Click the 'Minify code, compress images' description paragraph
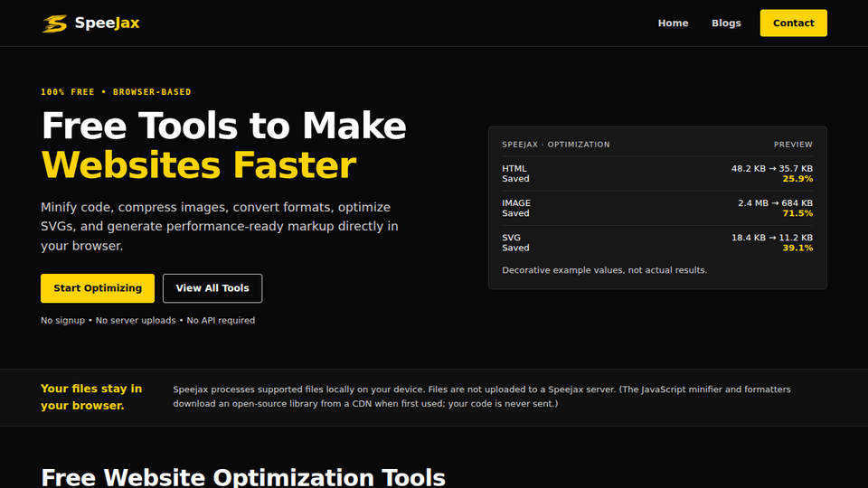The height and width of the screenshot is (488, 868). click(220, 226)
